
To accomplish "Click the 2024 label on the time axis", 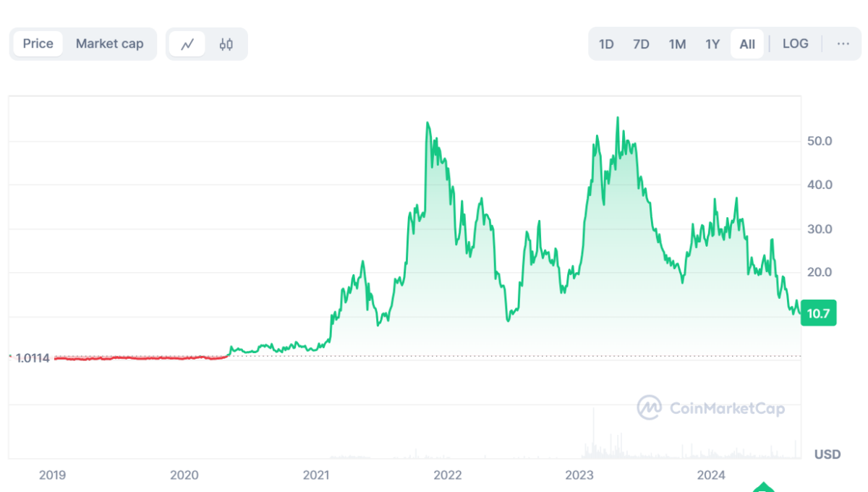I will pos(711,475).
